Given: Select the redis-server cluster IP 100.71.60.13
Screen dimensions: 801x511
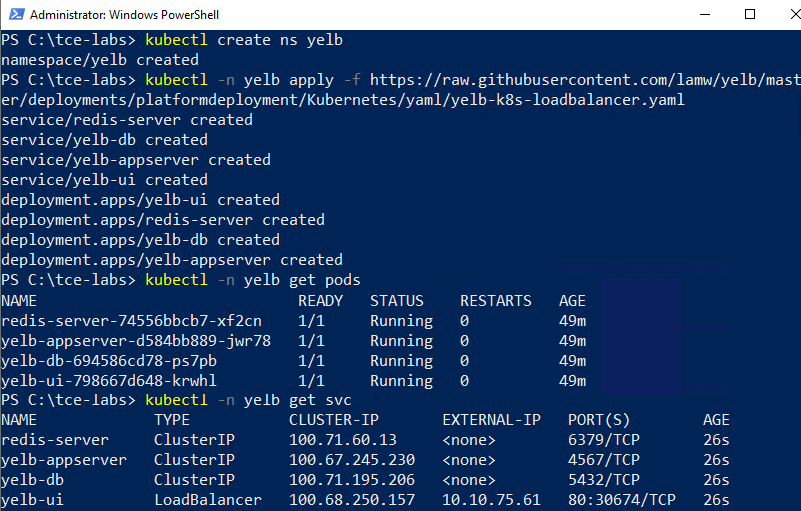Looking at the screenshot, I should point(343,440).
